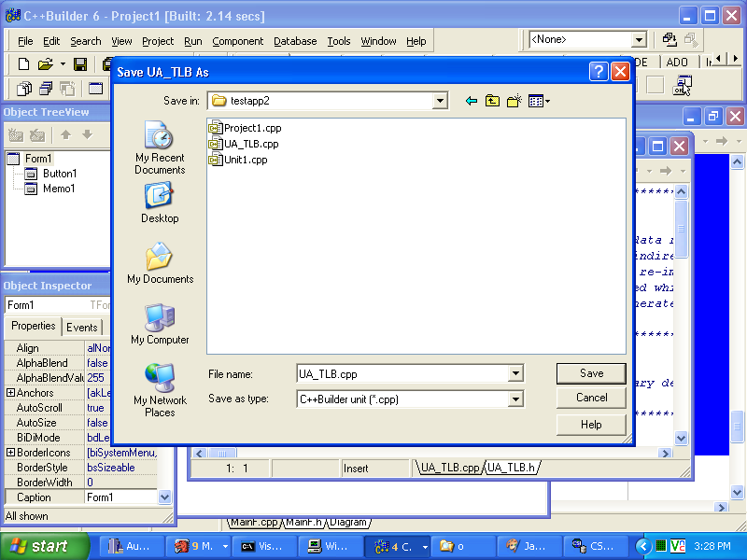The height and width of the screenshot is (560, 747).
Task: Expand the Anchors property
Action: click(10, 393)
